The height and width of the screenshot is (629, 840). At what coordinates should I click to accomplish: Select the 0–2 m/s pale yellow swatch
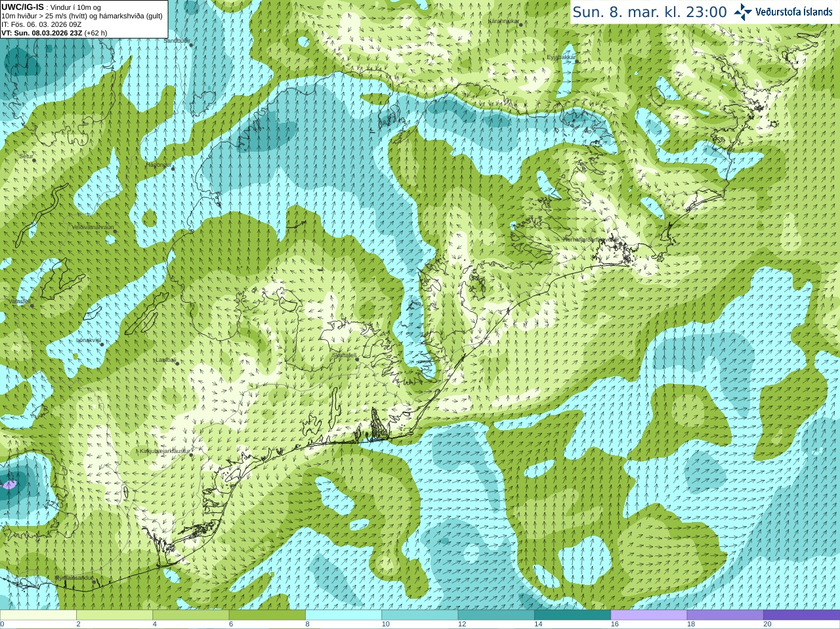[38, 615]
